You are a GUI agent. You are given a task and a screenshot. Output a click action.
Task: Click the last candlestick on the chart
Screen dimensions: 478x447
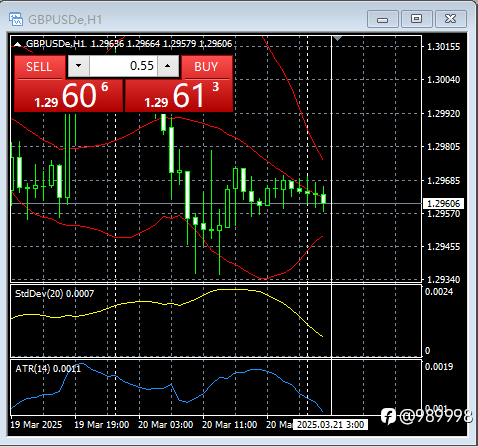click(x=323, y=199)
